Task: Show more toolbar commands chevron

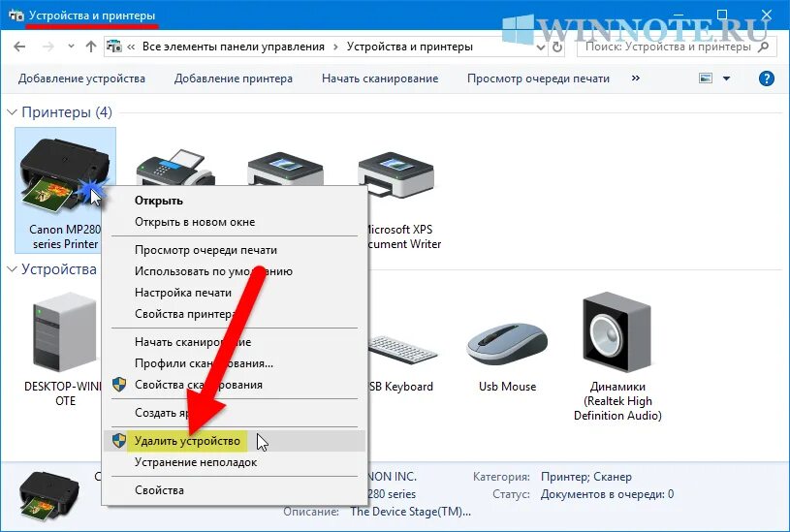Action: 636,78
